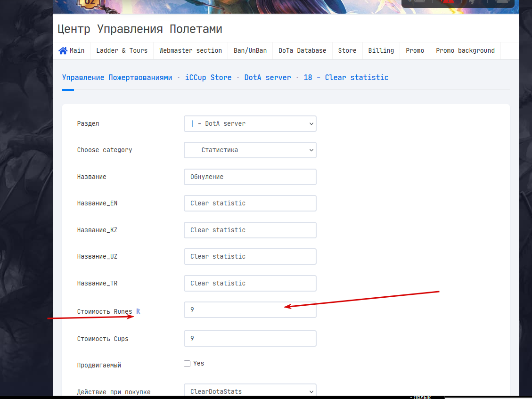Follow the DotA server breadcrumb link
Screen dimensions: 532x399
coord(267,77)
